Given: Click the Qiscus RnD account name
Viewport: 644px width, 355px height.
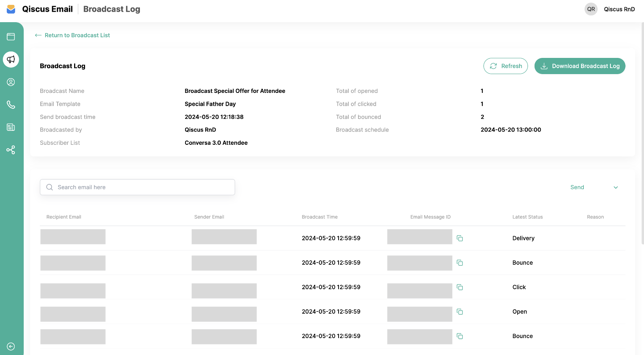Looking at the screenshot, I should (619, 9).
